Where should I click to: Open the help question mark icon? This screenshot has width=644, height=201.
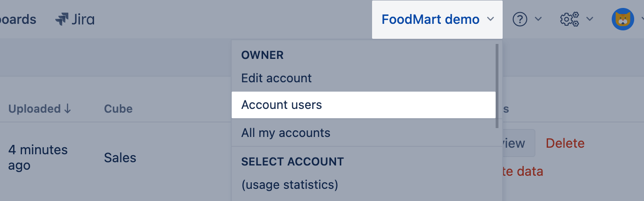pos(520,19)
